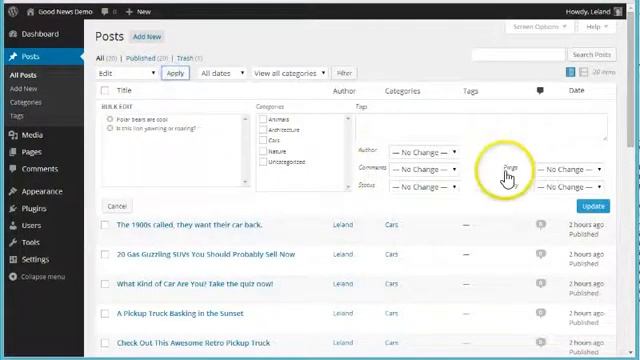Click the bulk edit Tags text area
This screenshot has height=360, width=640.
(x=481, y=127)
